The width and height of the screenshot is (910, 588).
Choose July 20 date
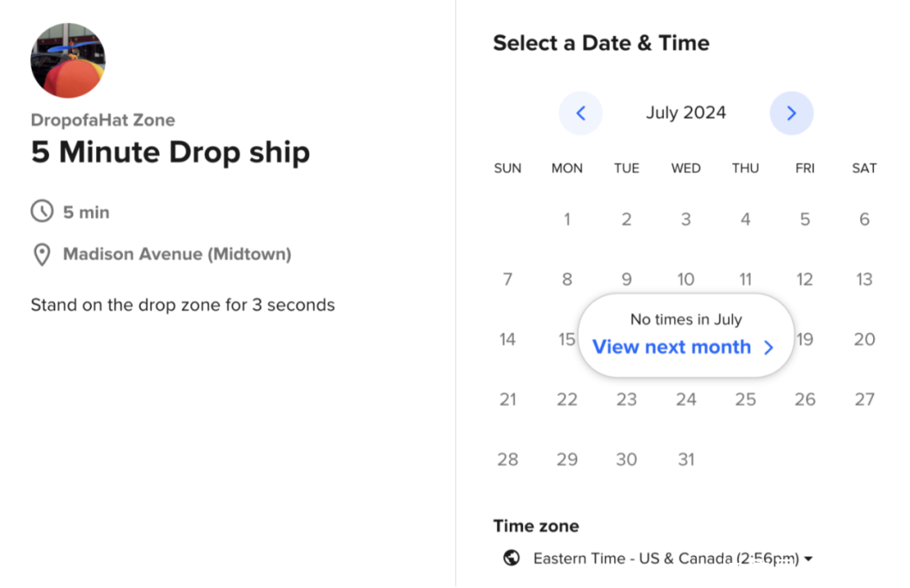(x=864, y=339)
